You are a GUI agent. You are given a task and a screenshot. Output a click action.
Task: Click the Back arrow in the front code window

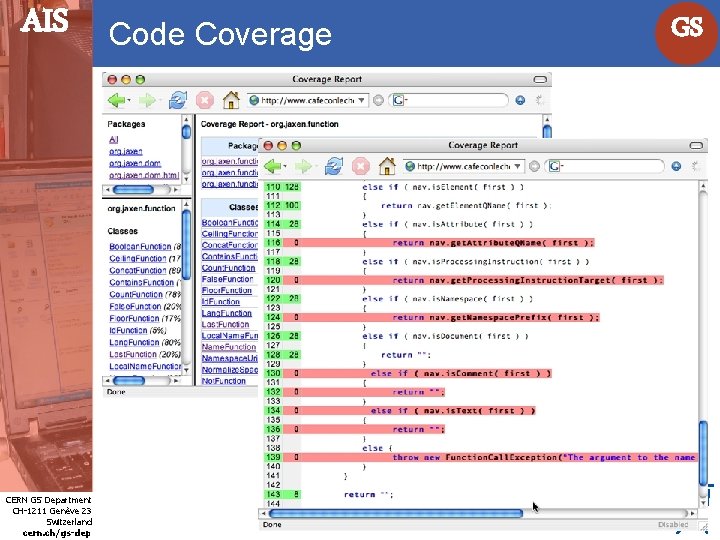pyautogui.click(x=273, y=166)
